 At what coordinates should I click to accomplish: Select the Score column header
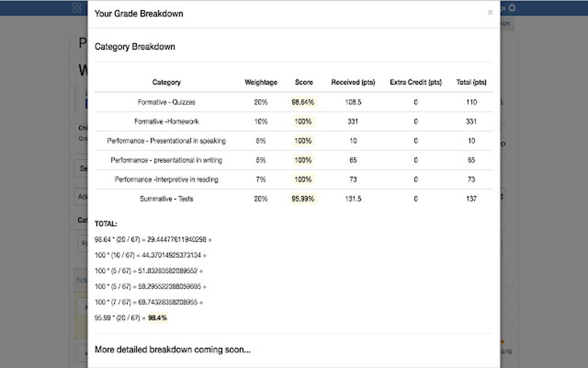[303, 82]
